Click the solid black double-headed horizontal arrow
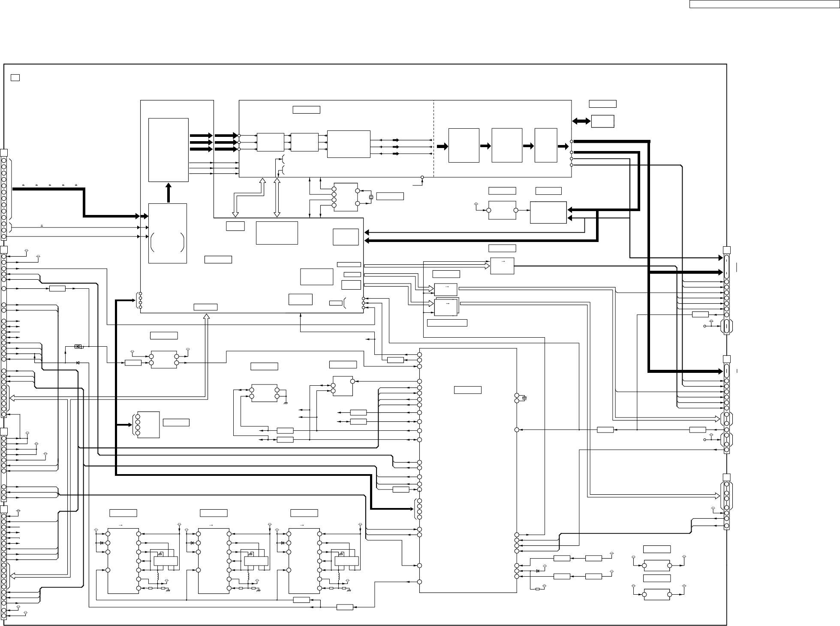Viewport: 840px width, 626px height. coord(581,121)
